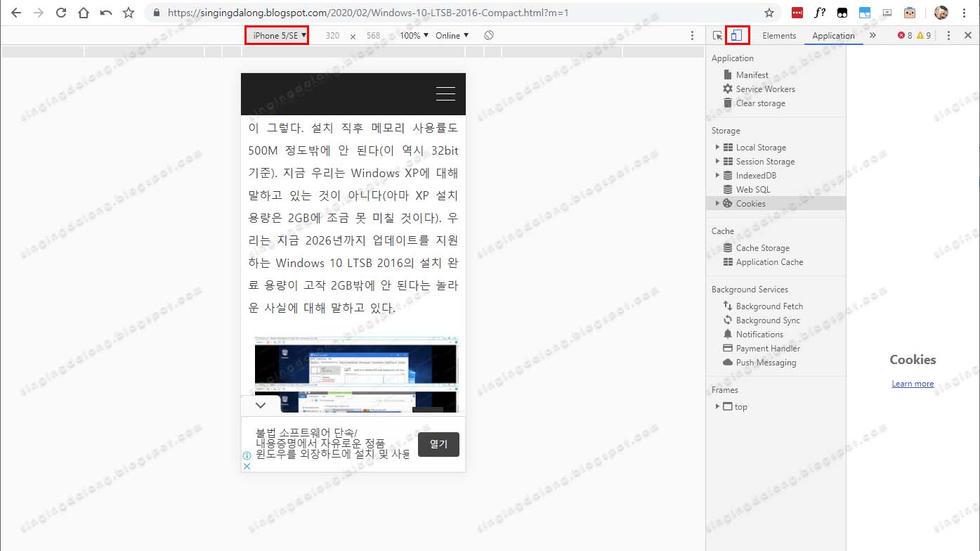Viewport: 980px width, 551px height.
Task: Click the red extension icon in the browser toolbar
Action: click(x=797, y=13)
